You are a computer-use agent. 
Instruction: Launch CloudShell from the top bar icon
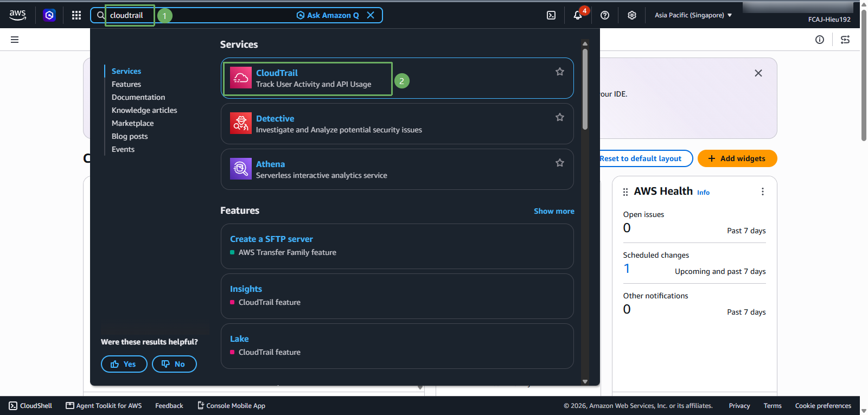coord(551,15)
